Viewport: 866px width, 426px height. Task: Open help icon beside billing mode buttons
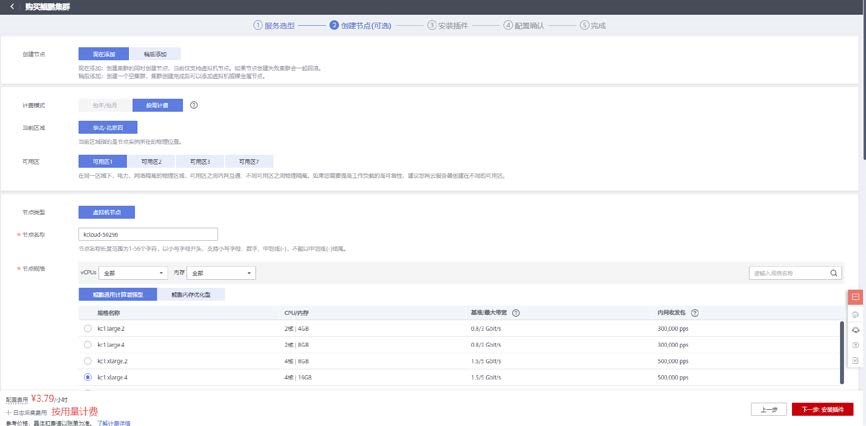click(x=194, y=105)
